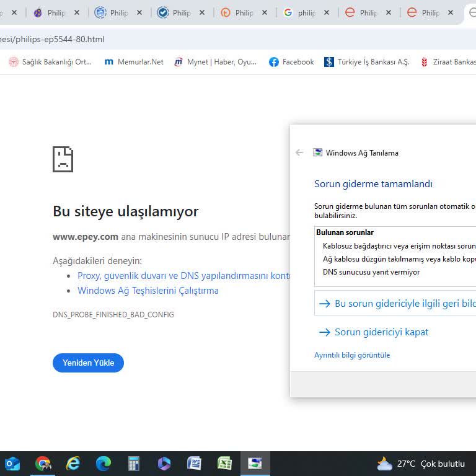Open the Türkiye İş Bankası A.Ş. bookmark

(x=367, y=62)
